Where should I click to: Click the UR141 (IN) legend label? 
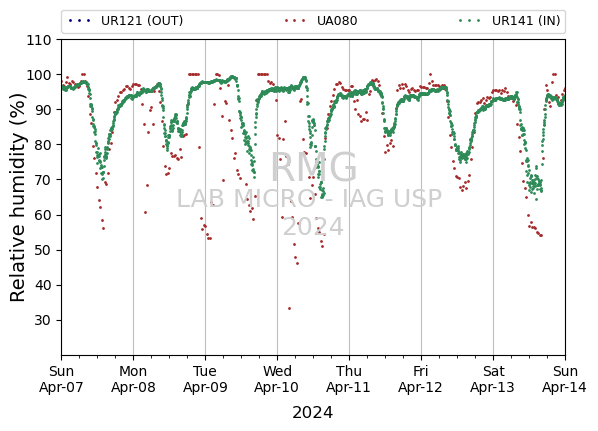tap(526, 21)
